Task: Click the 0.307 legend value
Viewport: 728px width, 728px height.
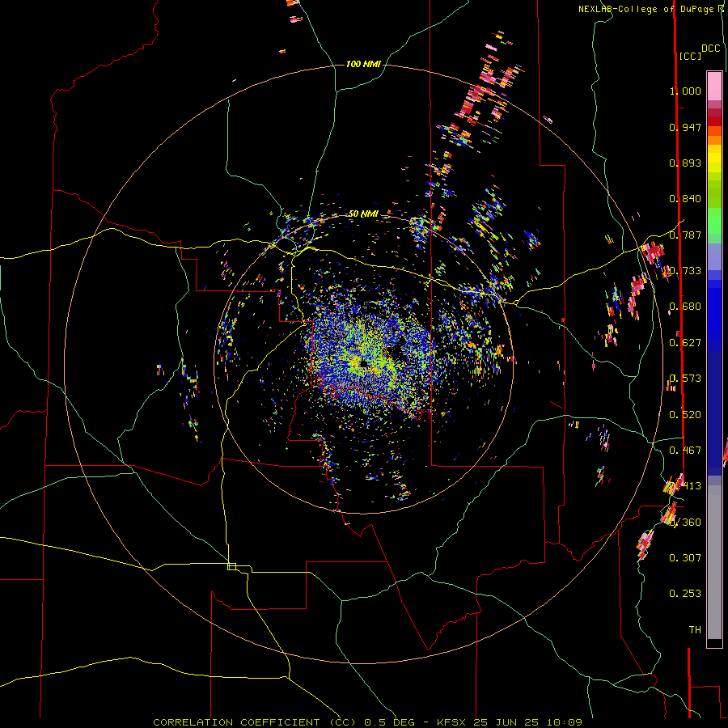Action: [x=685, y=557]
